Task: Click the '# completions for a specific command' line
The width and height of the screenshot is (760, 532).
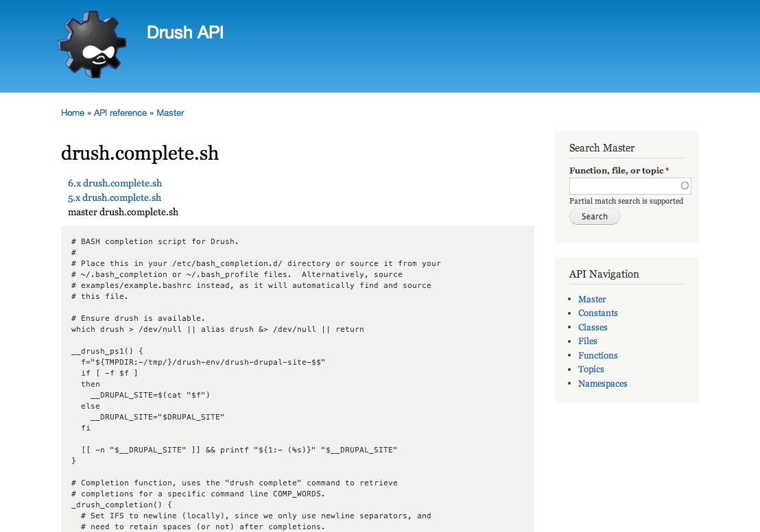Action: click(x=198, y=494)
